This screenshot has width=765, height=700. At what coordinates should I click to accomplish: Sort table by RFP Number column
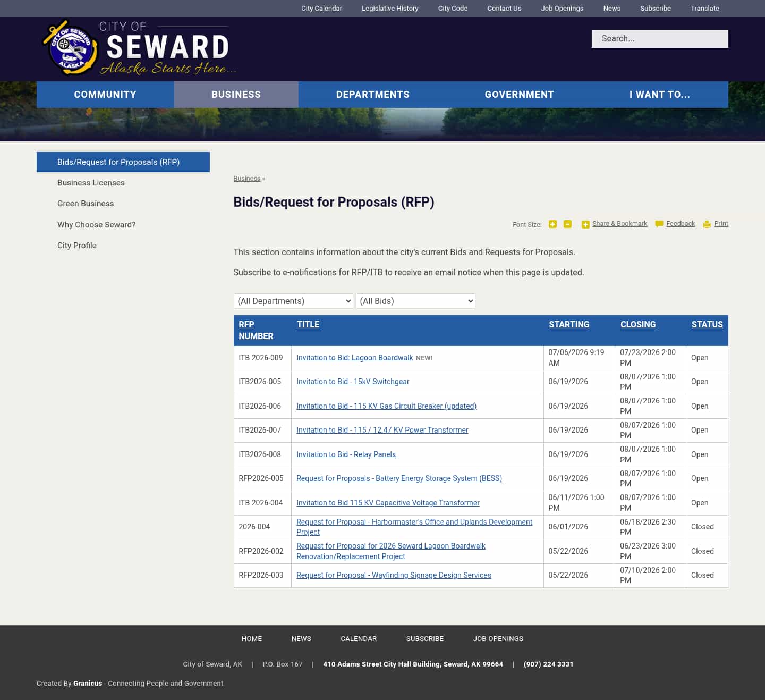point(256,330)
